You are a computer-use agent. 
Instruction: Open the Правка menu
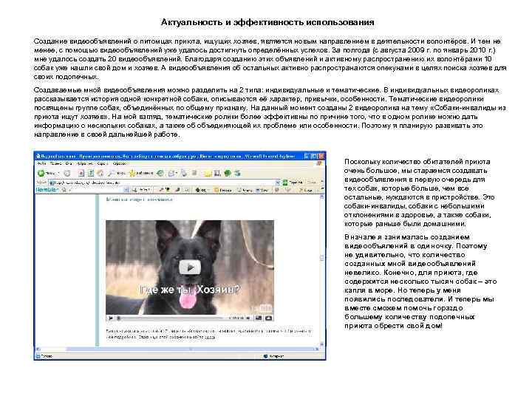[55, 163]
